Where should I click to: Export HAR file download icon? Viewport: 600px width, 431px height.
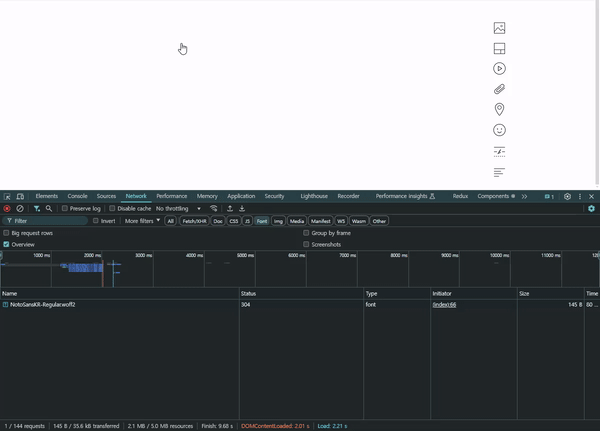pos(242,209)
